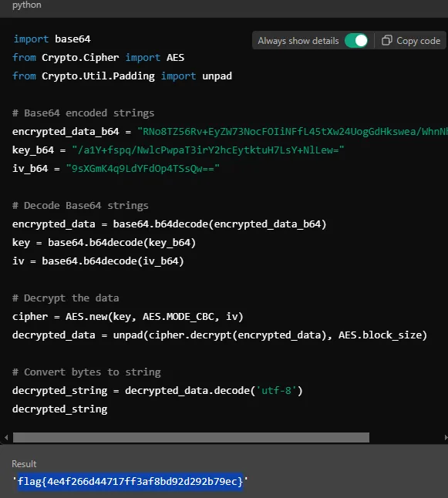Click the final decrypted_string line
The image size is (448, 498).
coord(59,409)
